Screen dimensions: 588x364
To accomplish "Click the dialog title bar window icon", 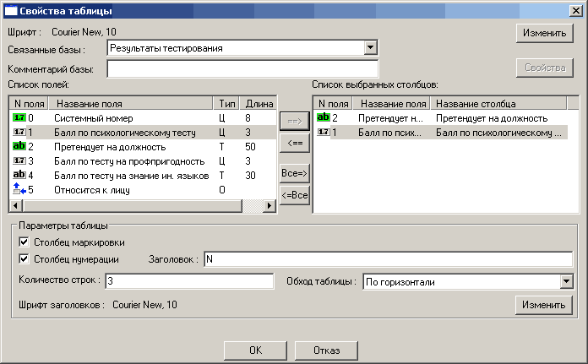I will 10,11.
